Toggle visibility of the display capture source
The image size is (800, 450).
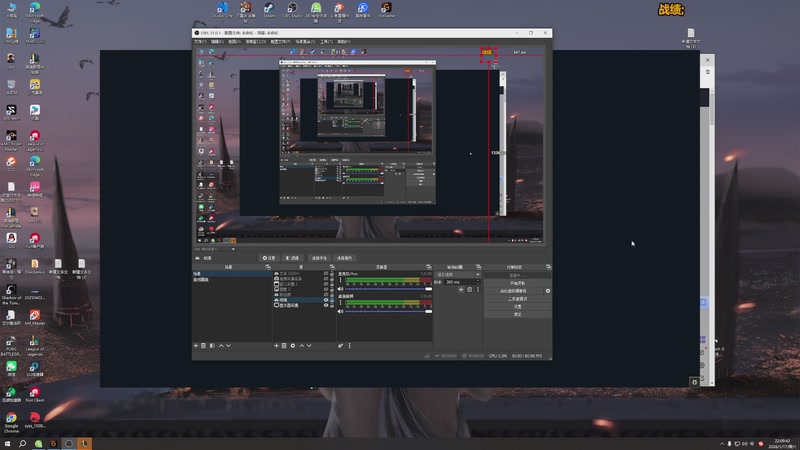[327, 305]
